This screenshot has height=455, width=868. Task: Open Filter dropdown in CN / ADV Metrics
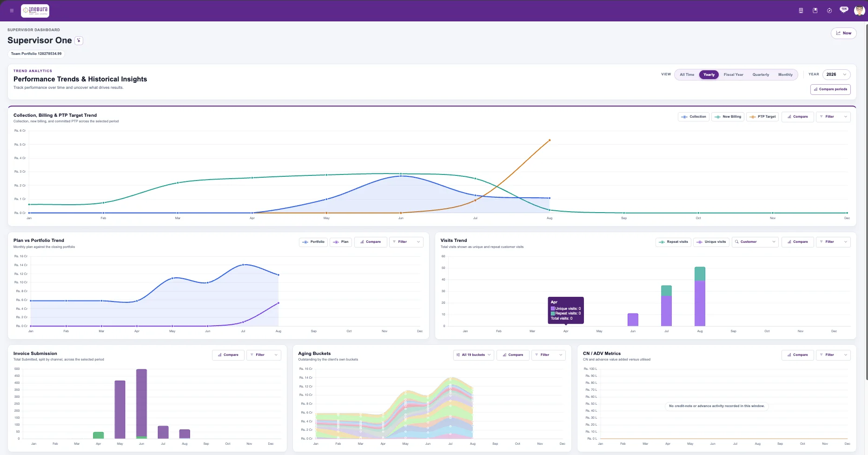point(833,355)
